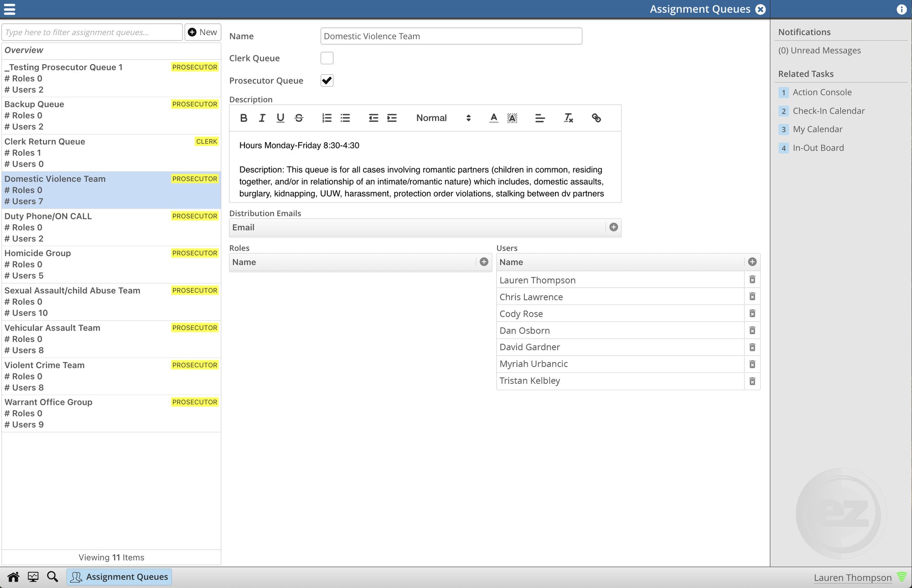Open the Normal paragraph style dropdown

pyautogui.click(x=443, y=118)
